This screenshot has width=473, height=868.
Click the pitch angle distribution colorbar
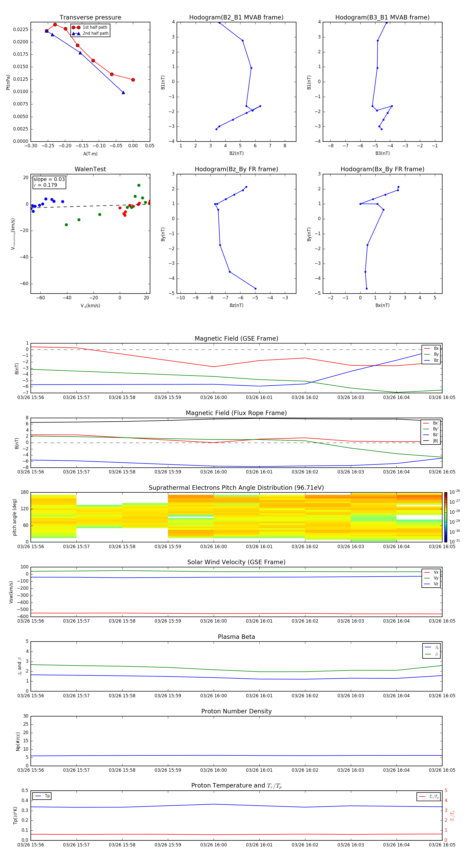pos(445,517)
